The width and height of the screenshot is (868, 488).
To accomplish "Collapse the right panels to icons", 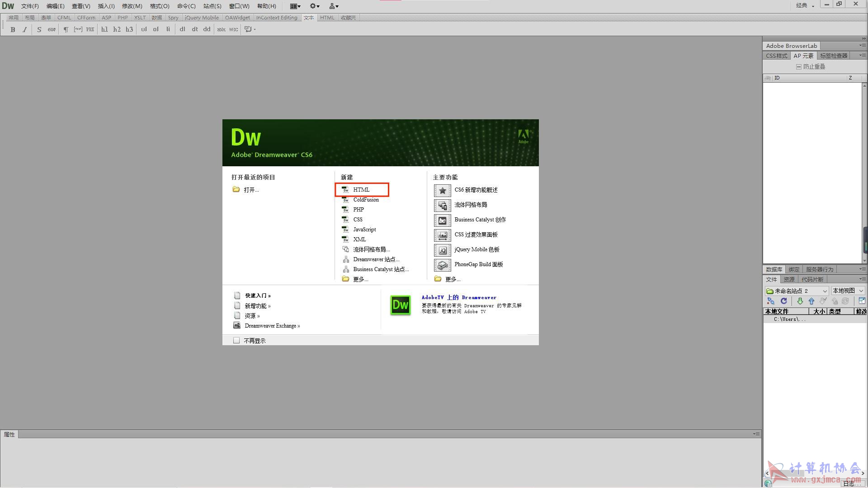I will coord(863,39).
